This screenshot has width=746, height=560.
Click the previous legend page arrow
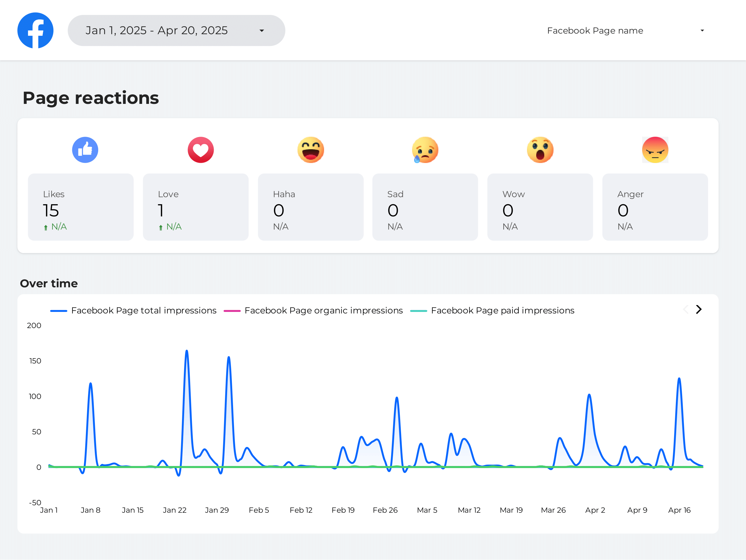[686, 309]
